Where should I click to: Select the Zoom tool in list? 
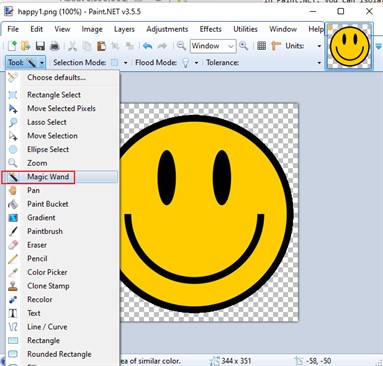[62, 163]
